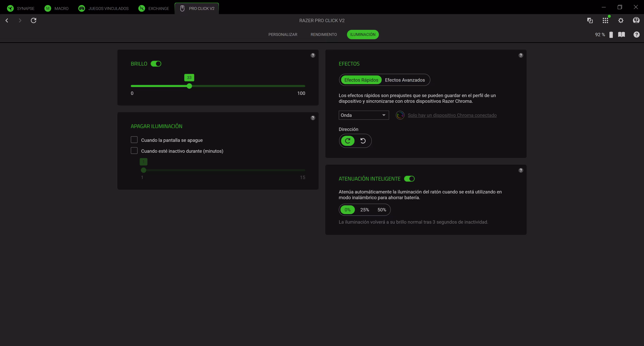644x346 pixels.
Task: Open help icon beside battery status
Action: [636, 35]
